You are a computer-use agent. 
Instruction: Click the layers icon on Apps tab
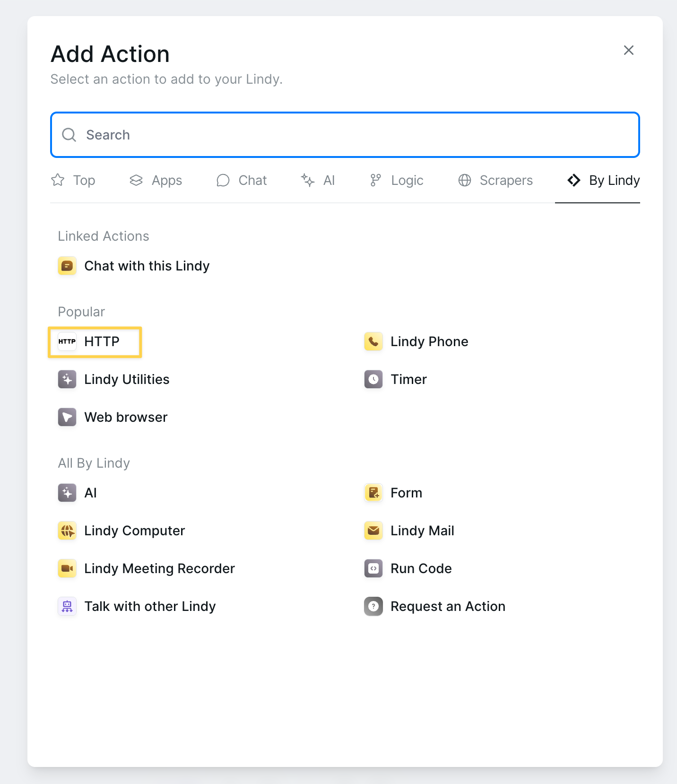136,180
